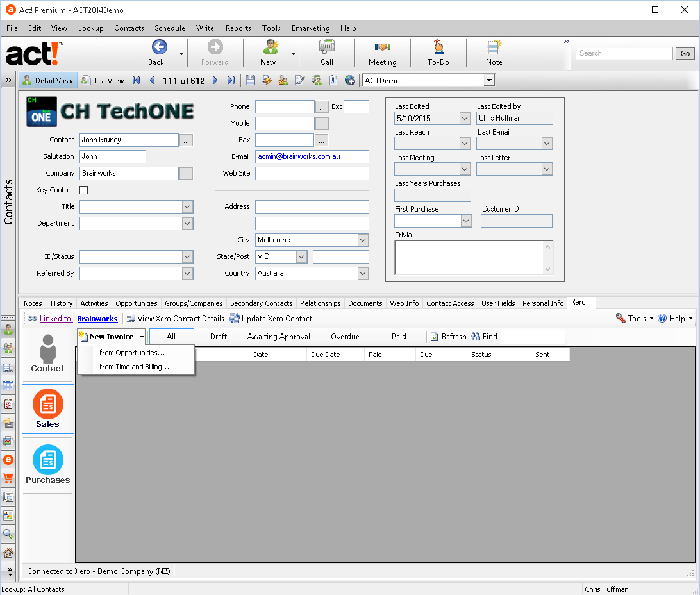Switch to List View
Viewport: 700px width, 595px height.
click(x=103, y=81)
